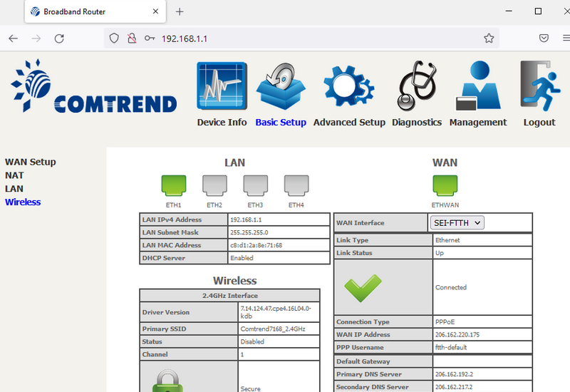Click the ETH4 port icon
The height and width of the screenshot is (392, 570).
pyautogui.click(x=296, y=185)
